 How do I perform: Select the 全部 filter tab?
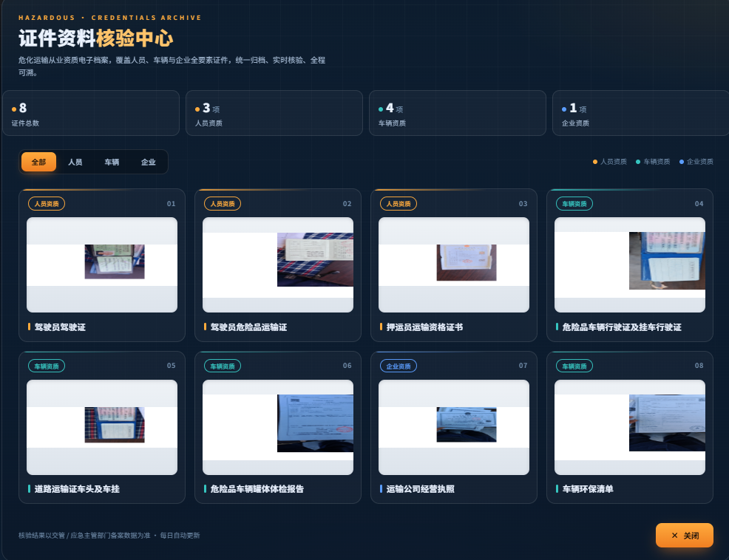(38, 162)
